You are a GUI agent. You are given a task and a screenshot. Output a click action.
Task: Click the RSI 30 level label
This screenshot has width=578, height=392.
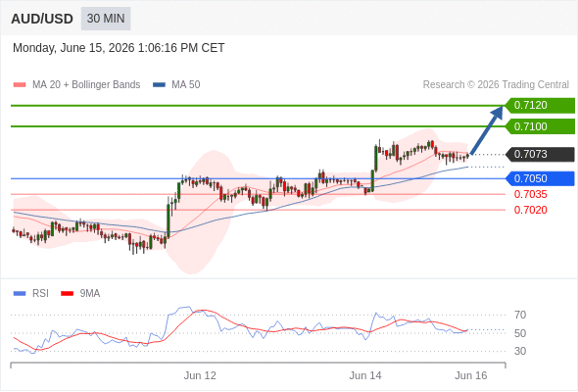(520, 351)
